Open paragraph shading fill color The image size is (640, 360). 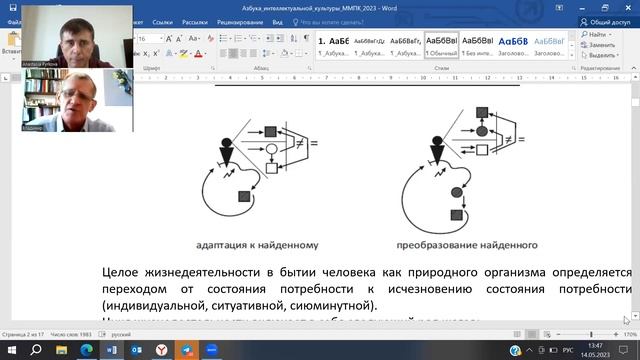[284, 53]
